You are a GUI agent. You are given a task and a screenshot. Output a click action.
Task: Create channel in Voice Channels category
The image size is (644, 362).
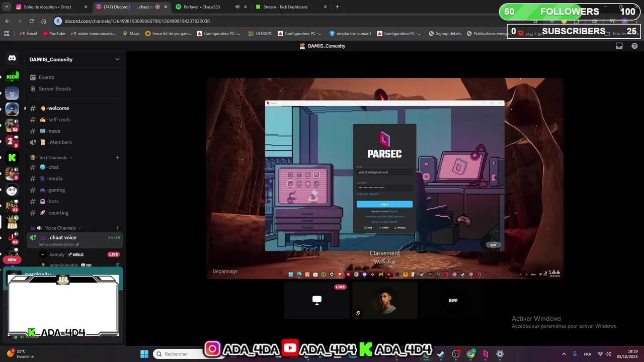point(117,228)
